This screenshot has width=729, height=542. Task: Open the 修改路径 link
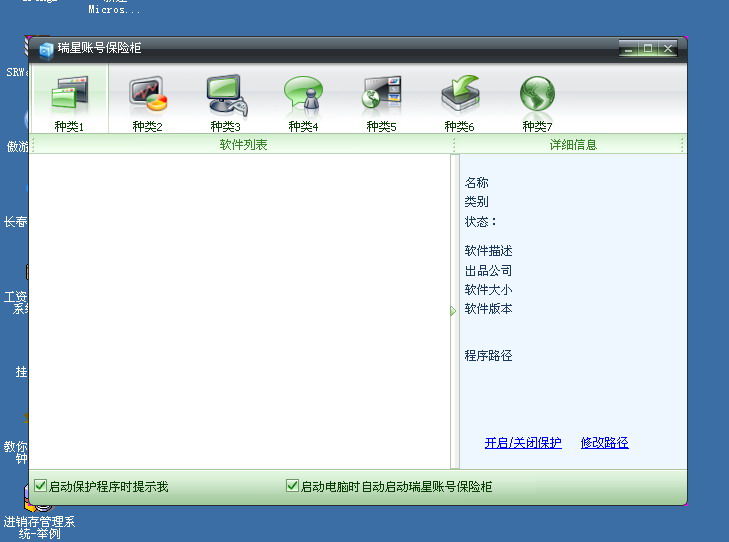point(604,443)
